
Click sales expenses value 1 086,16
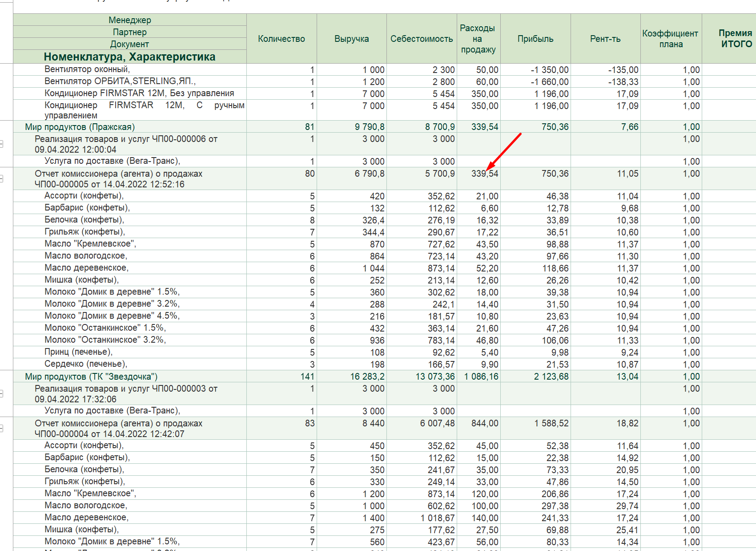click(482, 377)
